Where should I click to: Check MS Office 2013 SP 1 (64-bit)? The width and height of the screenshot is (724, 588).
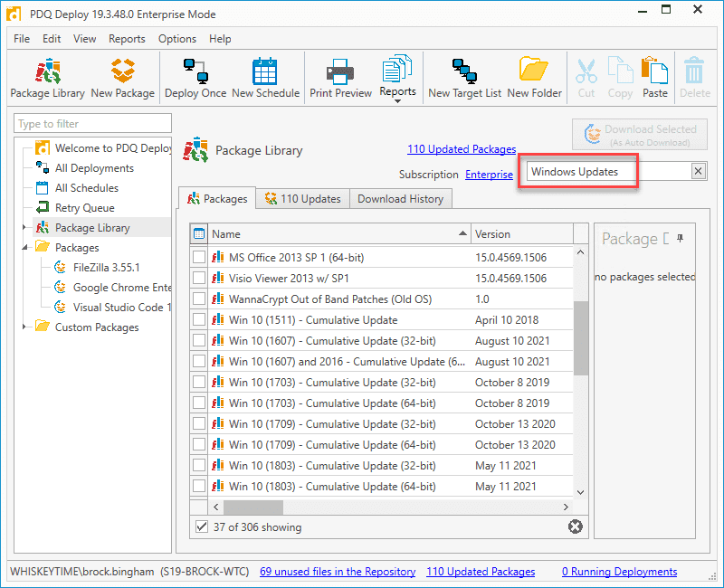click(x=199, y=257)
